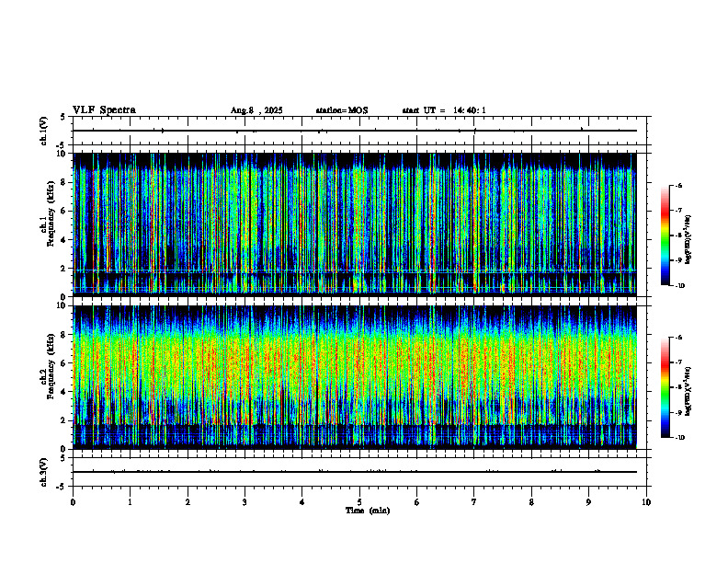
Task: Select the ch.2 "Frequency (kHz)" axis label
Action: [51, 366]
